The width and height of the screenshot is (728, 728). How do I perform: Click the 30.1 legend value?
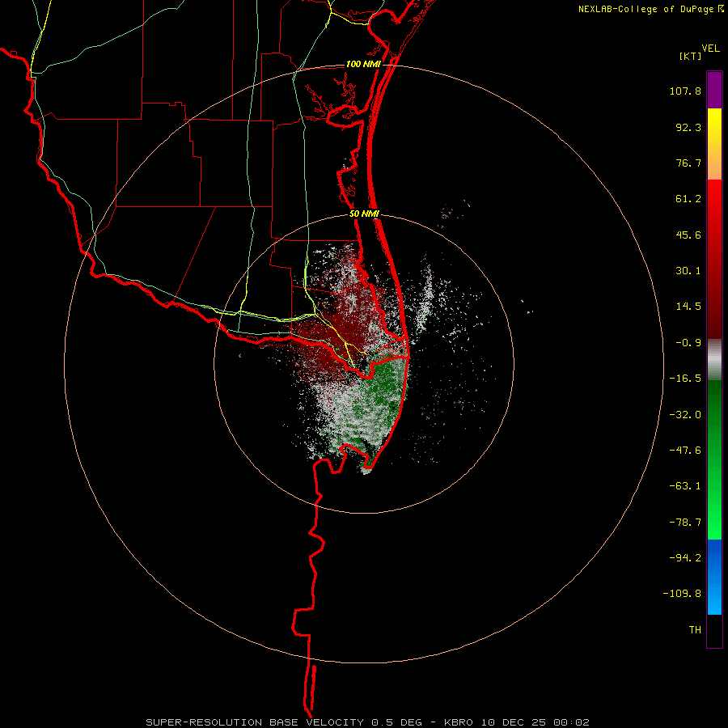688,271
